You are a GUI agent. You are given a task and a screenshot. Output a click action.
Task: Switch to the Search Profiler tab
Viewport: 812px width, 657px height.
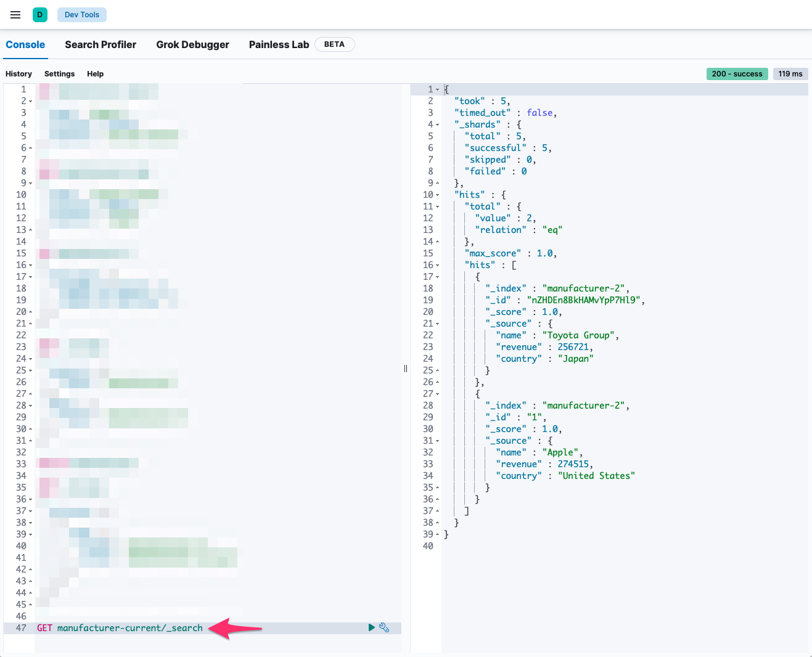pos(100,44)
